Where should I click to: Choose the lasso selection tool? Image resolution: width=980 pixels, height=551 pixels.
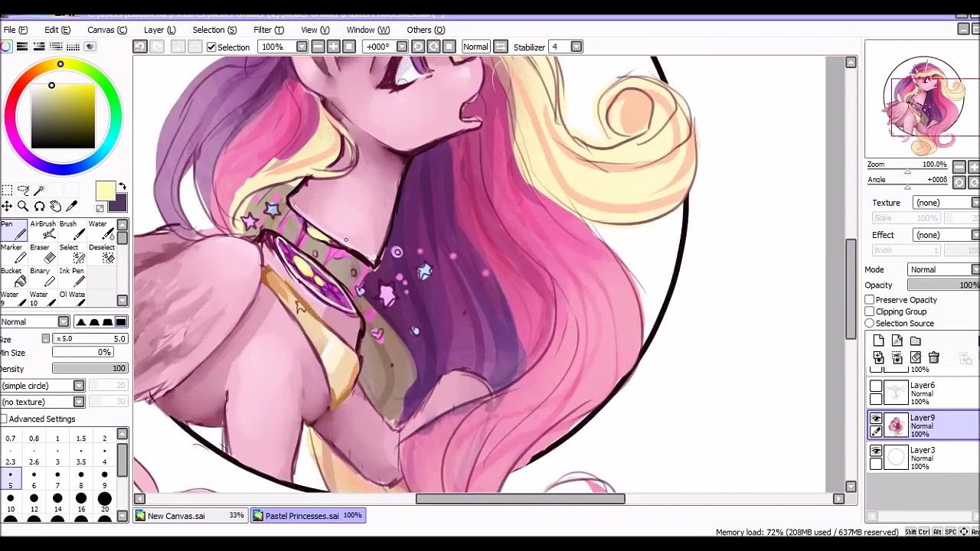(23, 190)
